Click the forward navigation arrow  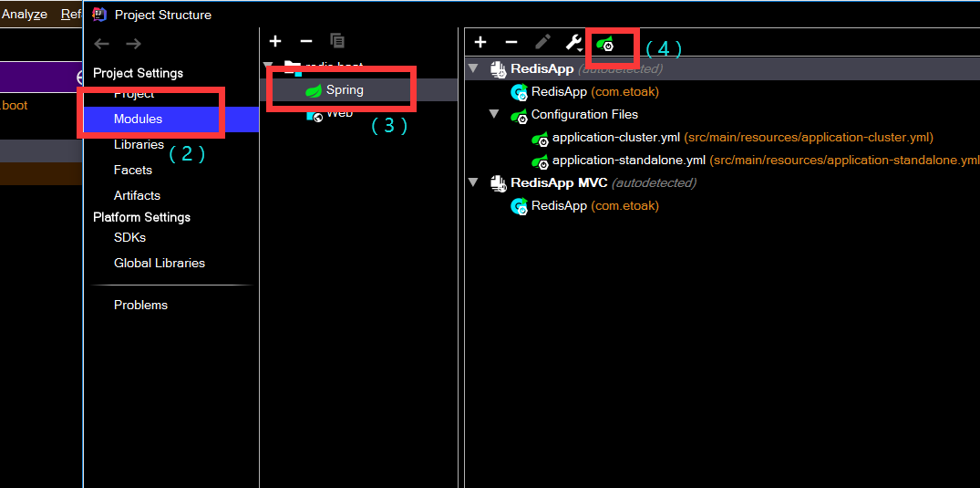point(133,44)
